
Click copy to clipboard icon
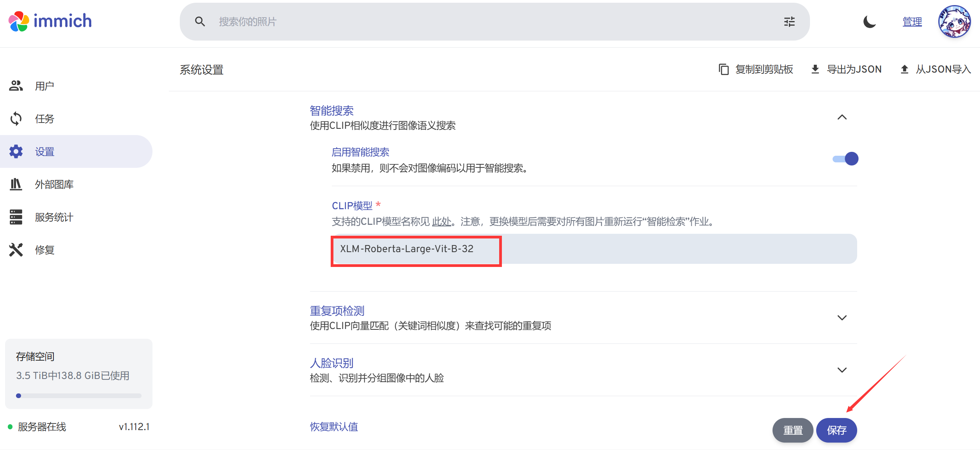click(723, 69)
